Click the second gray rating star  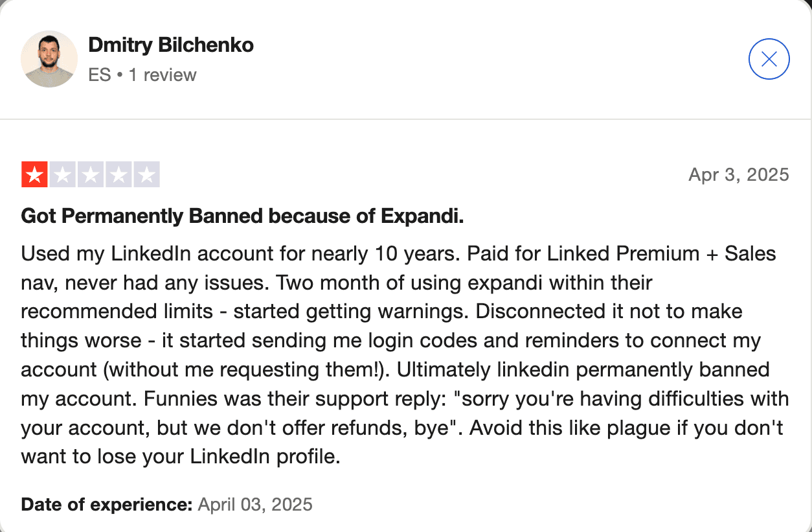point(62,175)
